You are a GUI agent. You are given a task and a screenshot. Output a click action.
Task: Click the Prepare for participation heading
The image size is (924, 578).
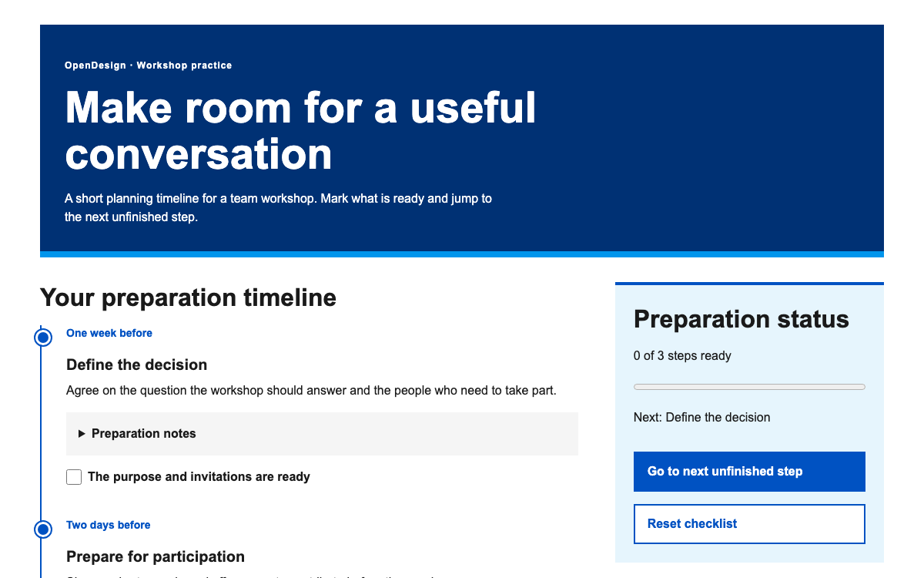156,556
